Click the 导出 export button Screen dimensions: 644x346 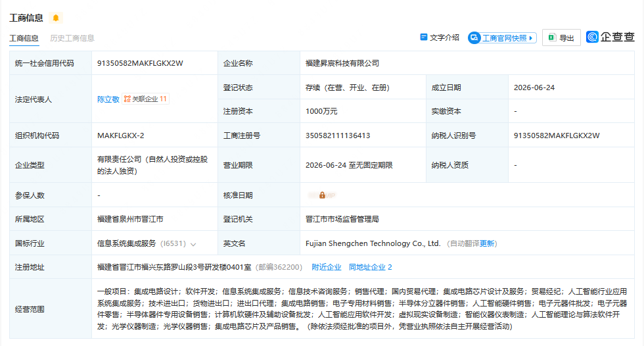click(x=561, y=37)
